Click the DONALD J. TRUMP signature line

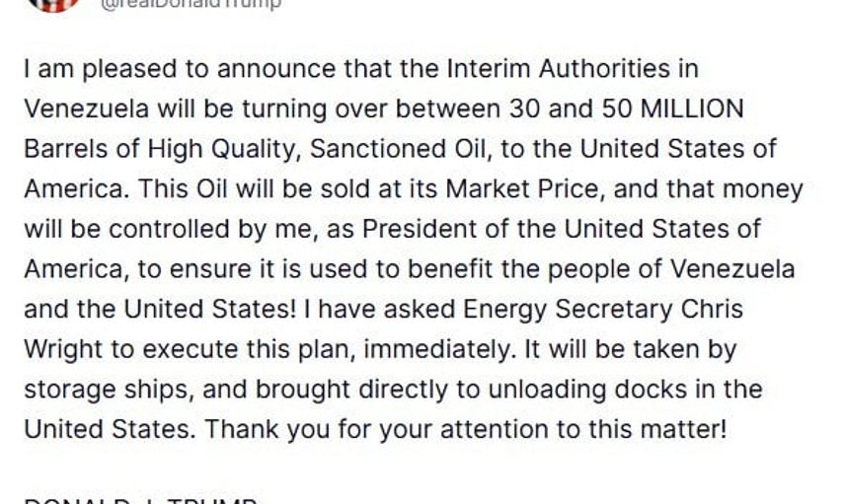click(x=140, y=500)
